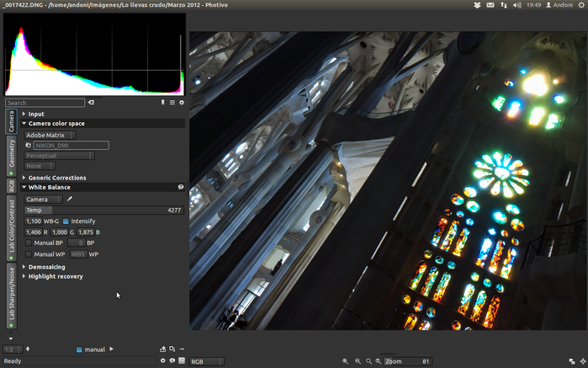Open the Andoni user menu

[559, 5]
